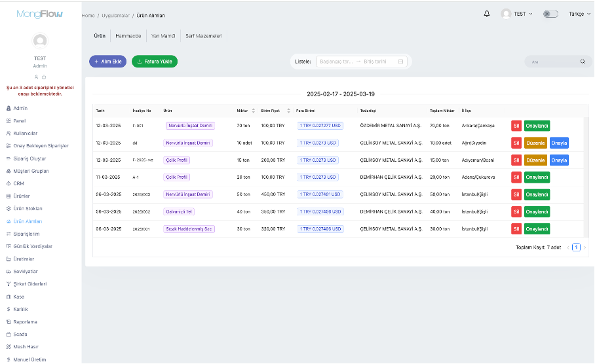Click the Fatura Yükle button
The image size is (595, 364).
pyautogui.click(x=155, y=62)
